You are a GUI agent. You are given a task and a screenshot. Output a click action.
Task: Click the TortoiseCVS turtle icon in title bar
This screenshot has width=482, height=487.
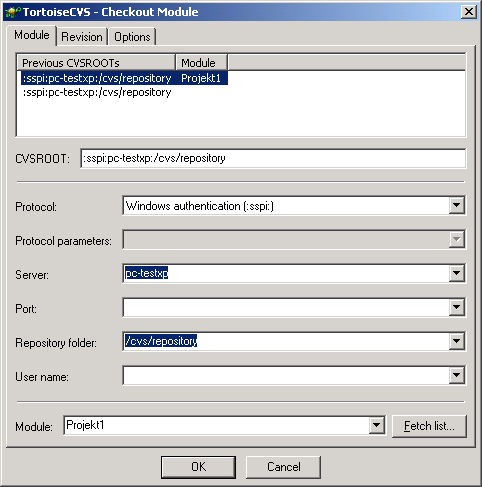pos(13,12)
